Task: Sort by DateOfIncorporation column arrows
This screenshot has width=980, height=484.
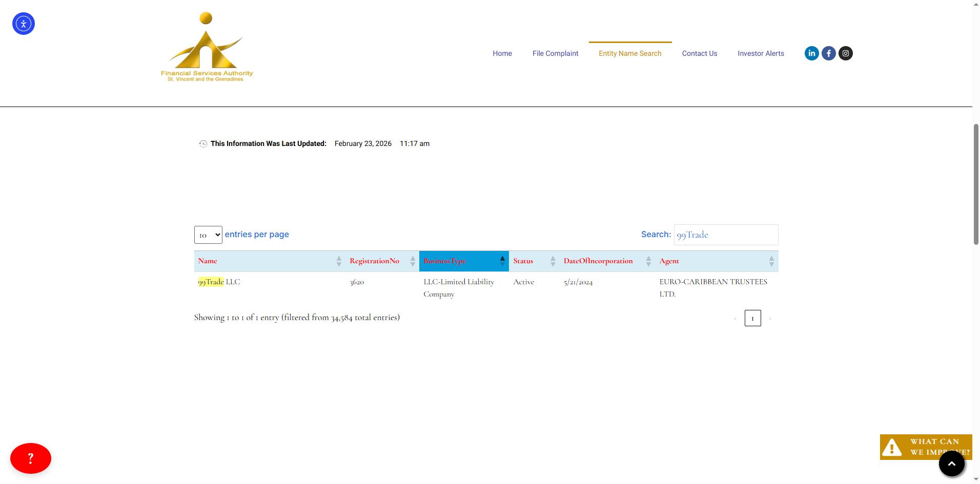Action: pyautogui.click(x=648, y=261)
